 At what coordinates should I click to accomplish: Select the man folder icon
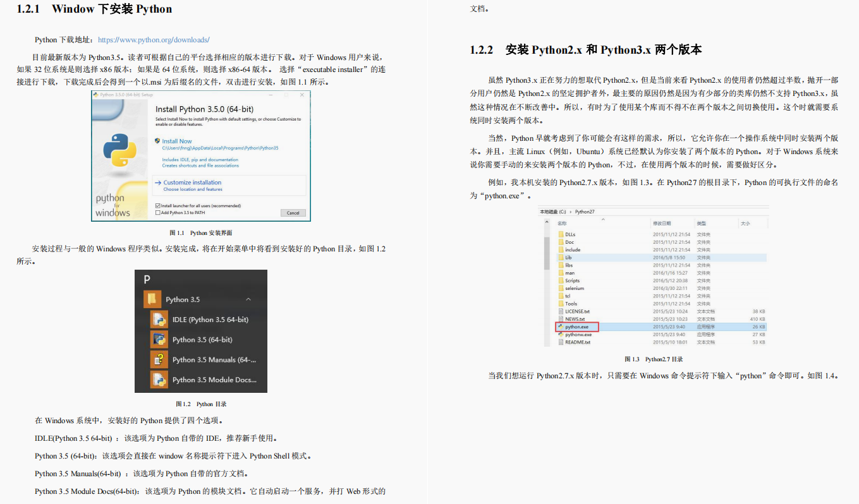(x=561, y=273)
